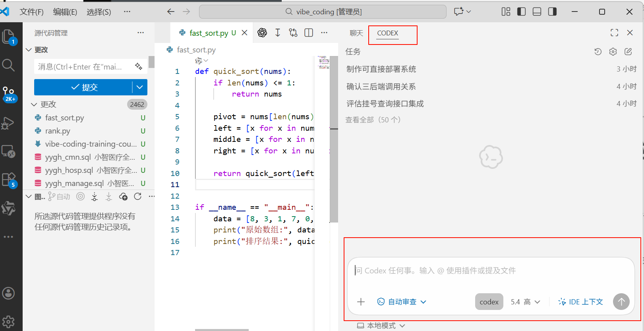Click the codex chip in input box
Screen dimensions: 644x331
pos(489,302)
